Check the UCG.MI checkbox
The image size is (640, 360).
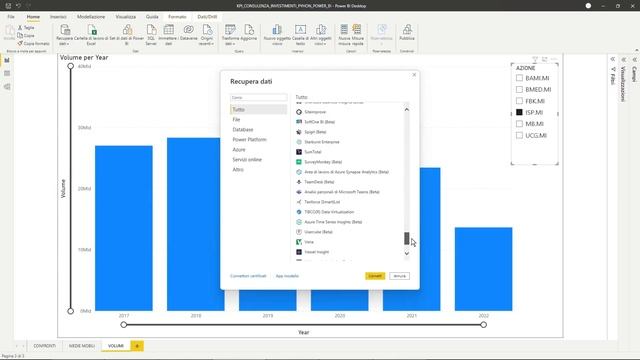(519, 135)
